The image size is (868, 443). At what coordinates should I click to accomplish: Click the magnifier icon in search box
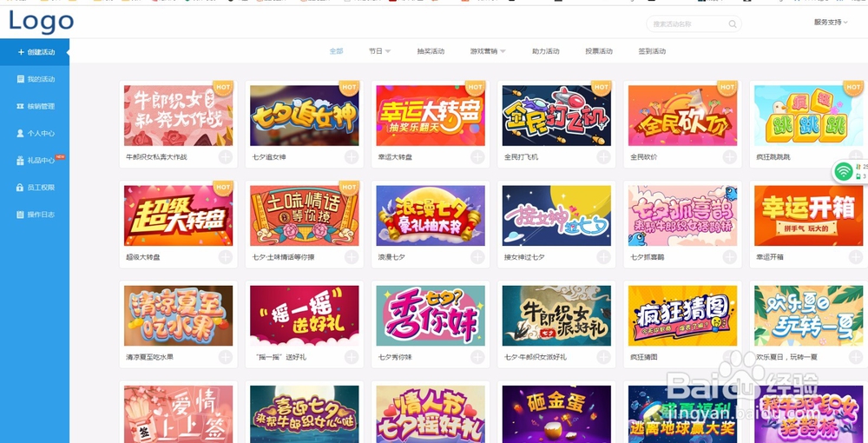tap(733, 24)
